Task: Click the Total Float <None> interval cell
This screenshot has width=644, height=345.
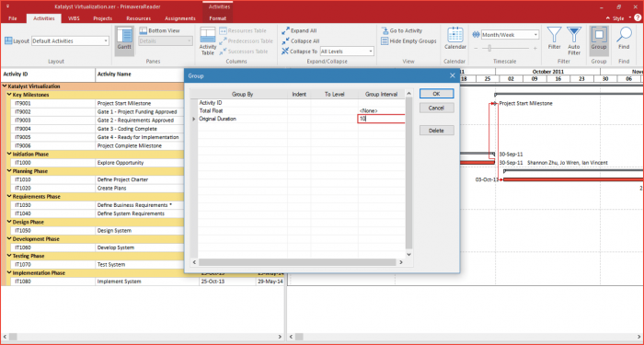Action: tap(381, 111)
